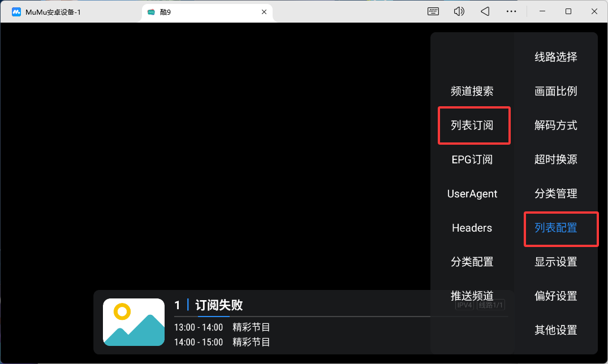
Task: Select highlighted 列表配置 item
Action: pos(555,228)
